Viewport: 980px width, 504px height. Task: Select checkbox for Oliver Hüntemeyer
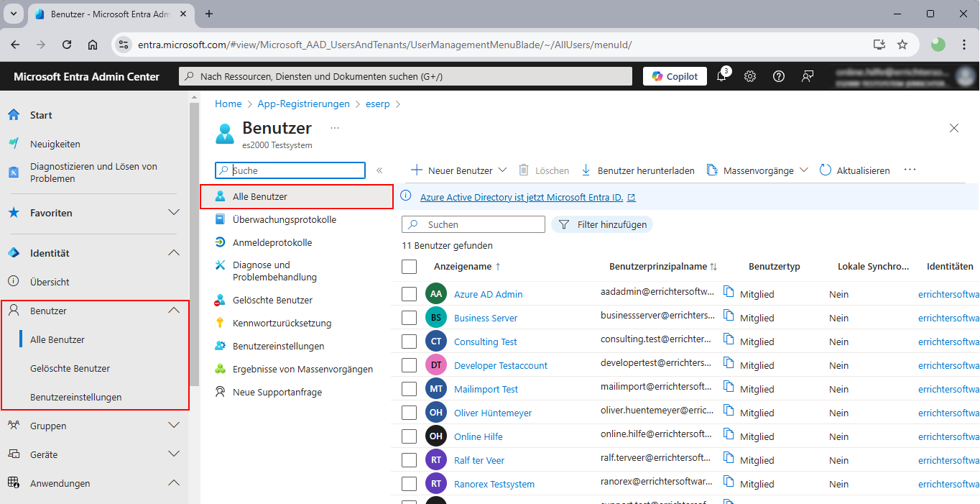coord(409,413)
